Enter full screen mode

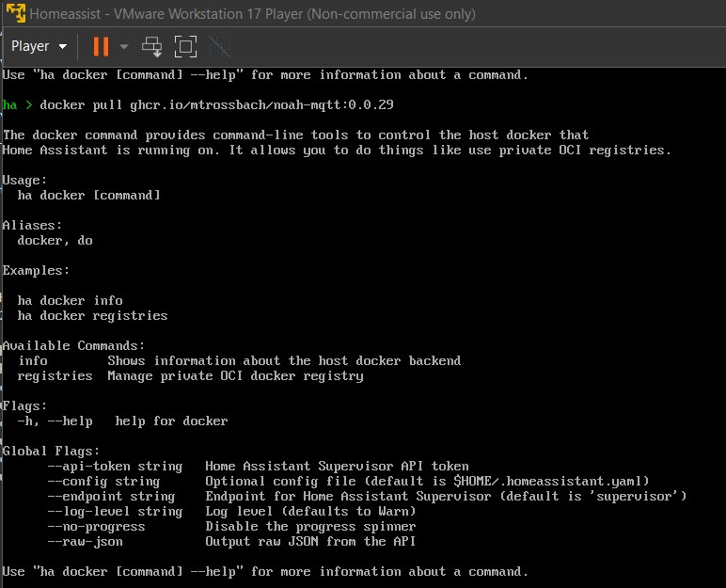pyautogui.click(x=185, y=46)
